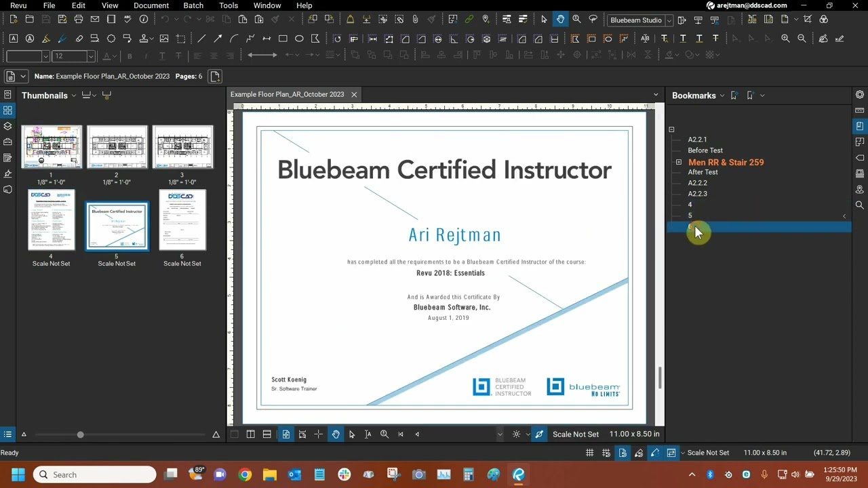Select the Text Box markup tool

13,39
